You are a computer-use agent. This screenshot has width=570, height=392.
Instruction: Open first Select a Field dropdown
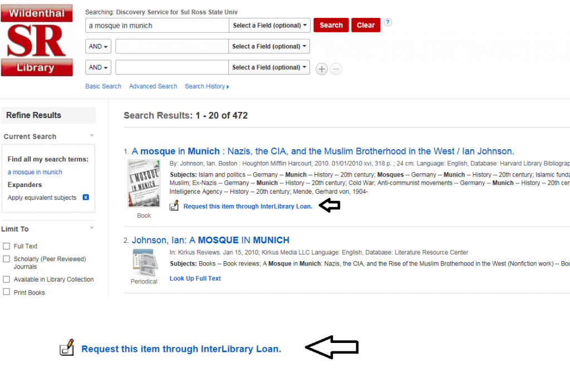click(x=269, y=26)
